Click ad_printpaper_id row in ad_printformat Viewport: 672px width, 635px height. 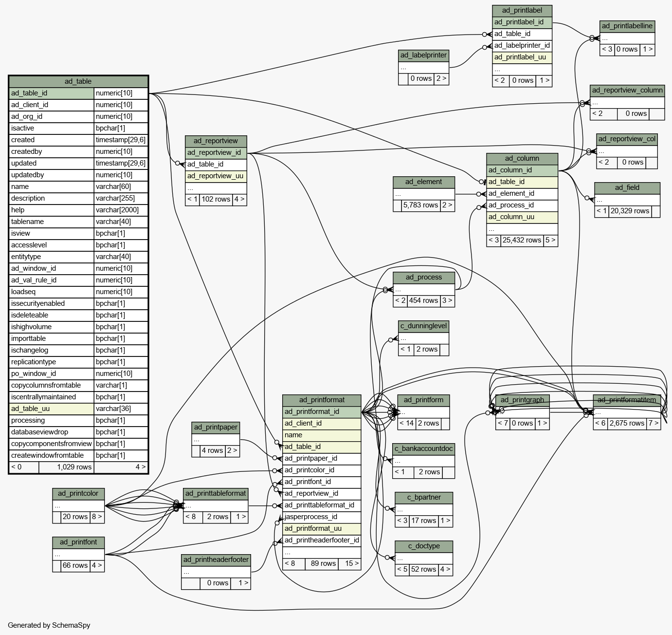click(x=322, y=458)
